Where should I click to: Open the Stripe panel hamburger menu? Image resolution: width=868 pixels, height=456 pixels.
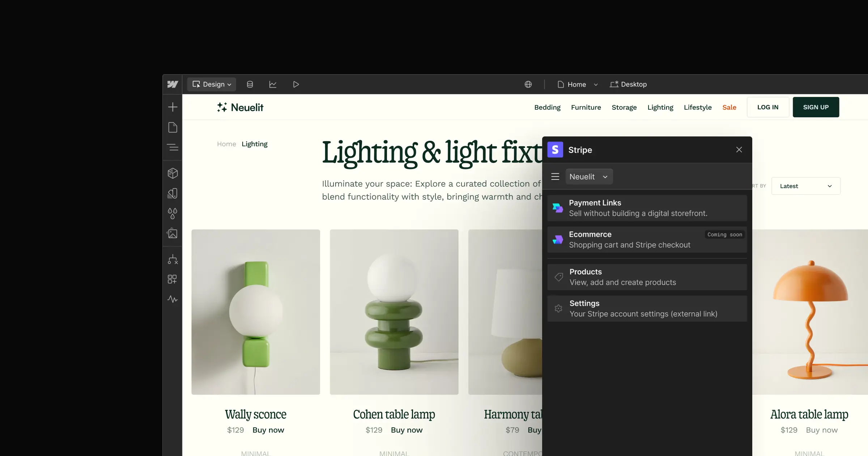pos(555,177)
